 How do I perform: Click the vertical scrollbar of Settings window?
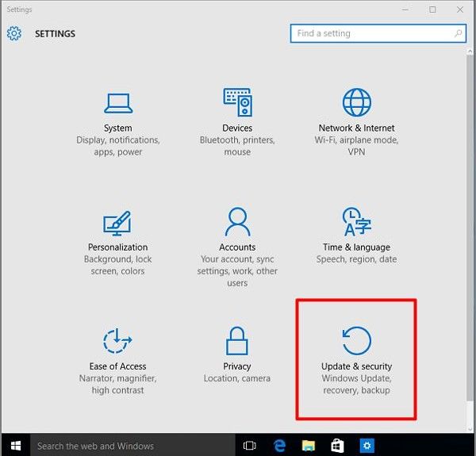click(x=470, y=228)
